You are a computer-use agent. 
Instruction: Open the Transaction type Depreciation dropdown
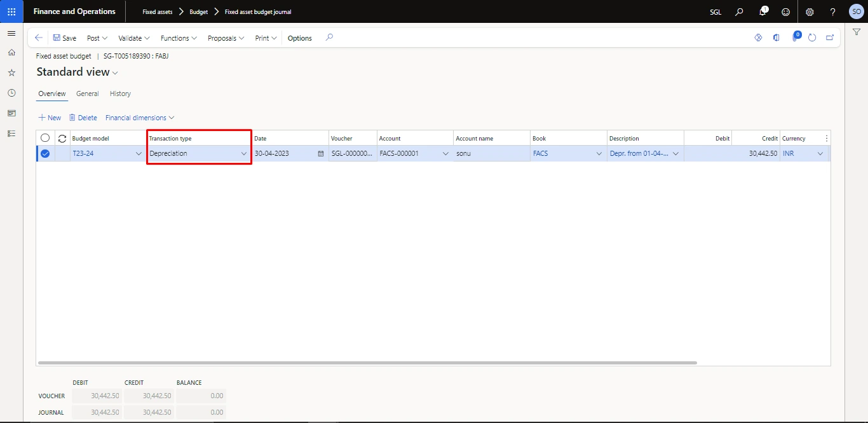[x=244, y=153]
